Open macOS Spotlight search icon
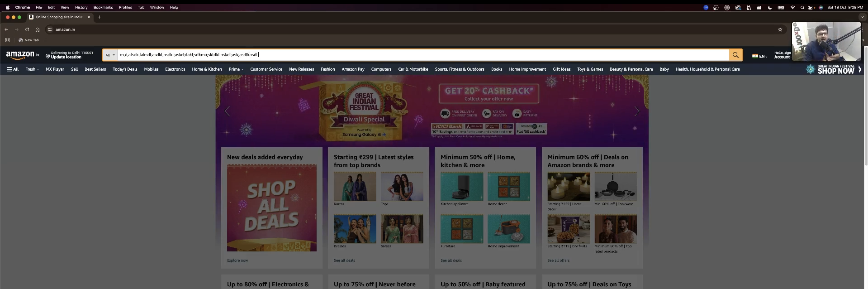This screenshot has height=289, width=868. point(802,7)
